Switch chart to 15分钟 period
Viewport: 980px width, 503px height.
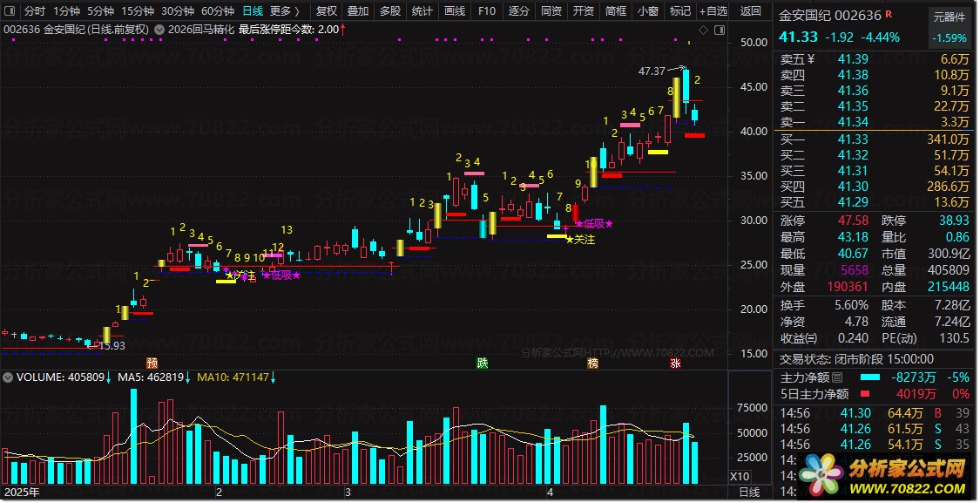[x=137, y=11]
